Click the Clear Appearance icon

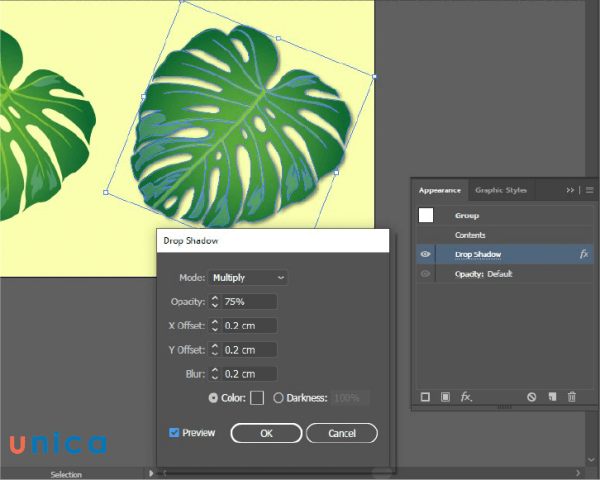coord(532,397)
